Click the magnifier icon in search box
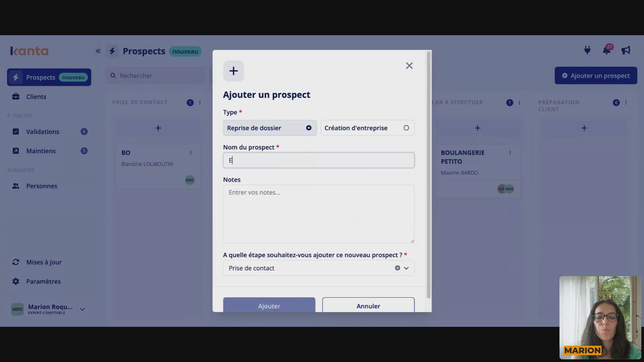Image resolution: width=644 pixels, height=362 pixels. pyautogui.click(x=113, y=76)
